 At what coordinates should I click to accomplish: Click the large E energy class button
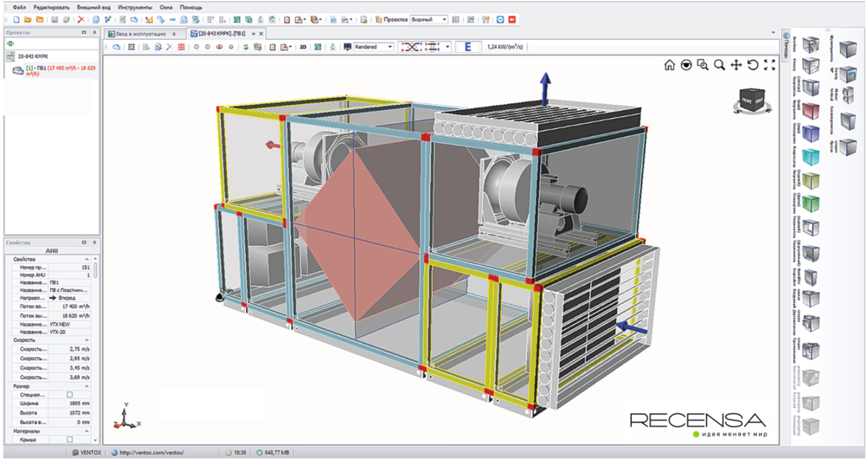(x=467, y=47)
